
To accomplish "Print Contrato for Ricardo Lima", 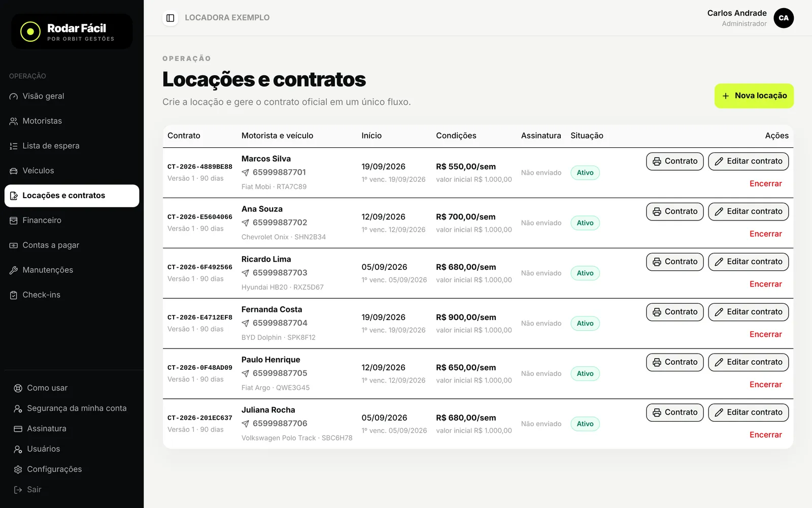I will tap(675, 262).
